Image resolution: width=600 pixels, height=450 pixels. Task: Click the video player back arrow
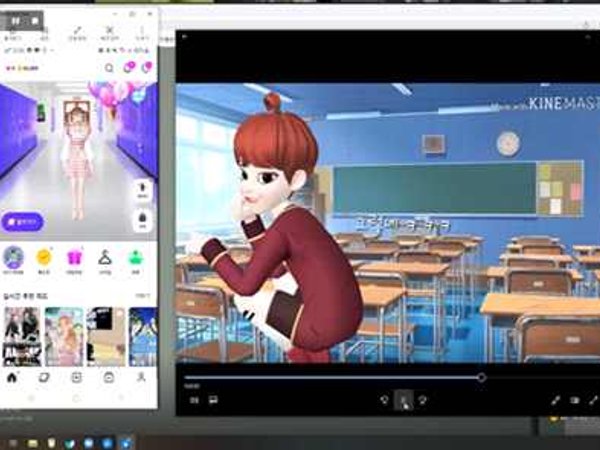point(185,37)
